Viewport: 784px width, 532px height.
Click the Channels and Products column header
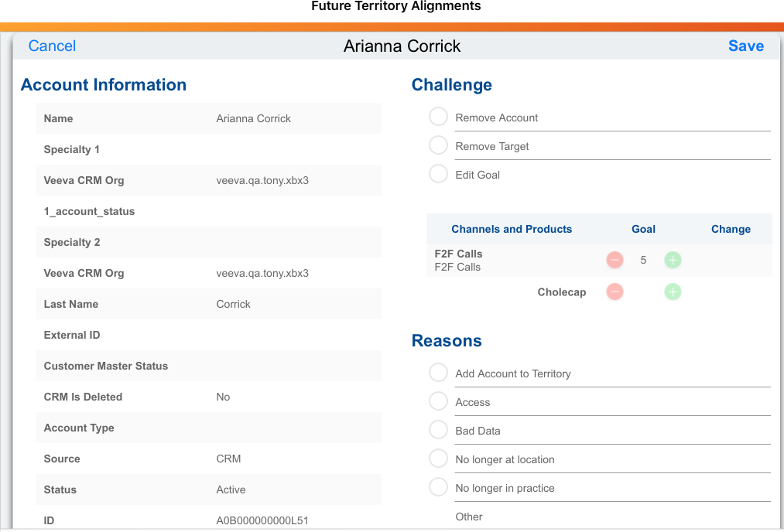tap(512, 229)
